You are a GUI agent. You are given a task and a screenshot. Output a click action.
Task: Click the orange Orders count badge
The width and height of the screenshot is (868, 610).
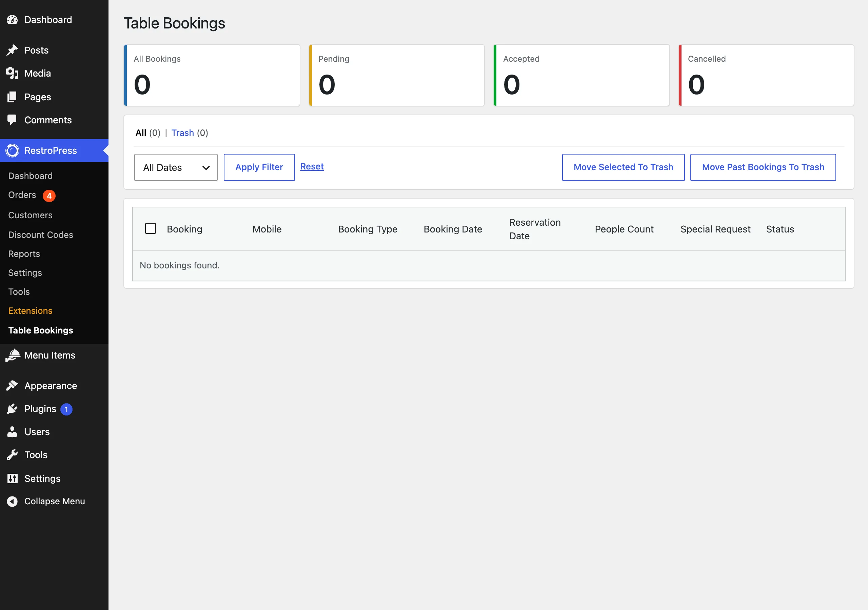click(49, 196)
